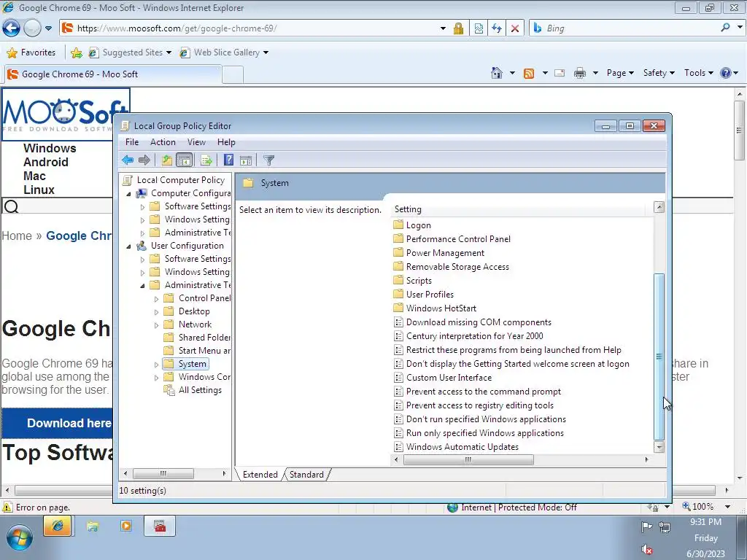This screenshot has height=560, width=747.
Task: Open Windows Explorer from the taskbar
Action: (93, 526)
